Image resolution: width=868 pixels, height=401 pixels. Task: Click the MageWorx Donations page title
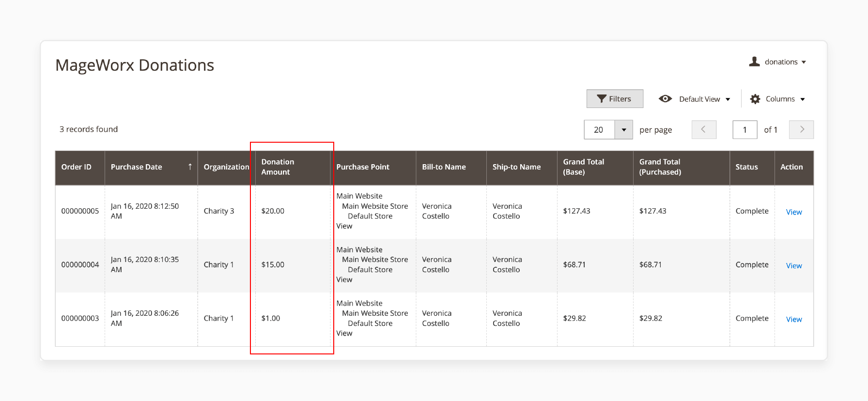[x=135, y=65]
